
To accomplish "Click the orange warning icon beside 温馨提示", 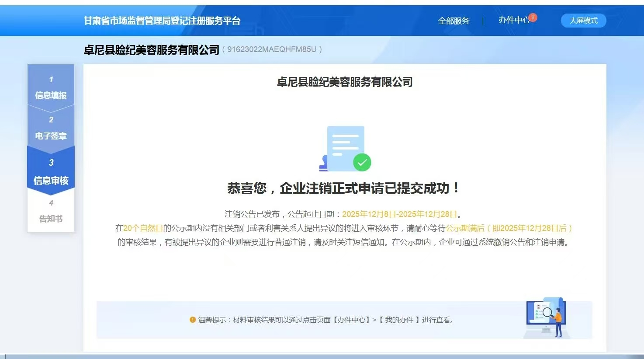I will (193, 320).
